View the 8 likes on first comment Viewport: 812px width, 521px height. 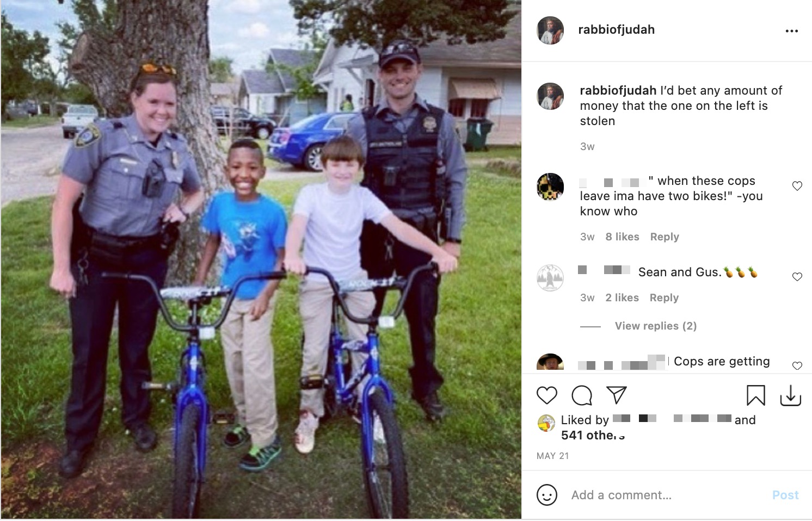click(x=623, y=237)
